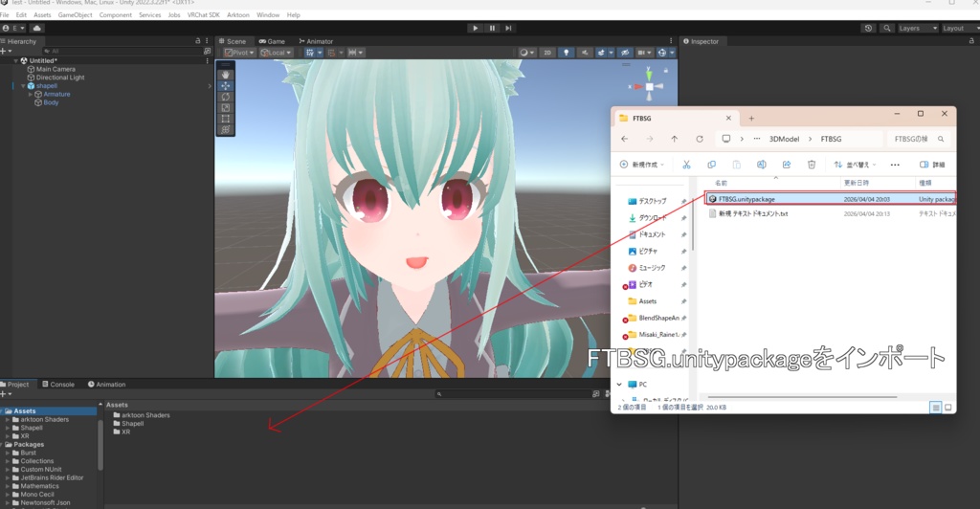Viewport: 980px width, 509px height.
Task: Toggle scene audio button
Action: tap(585, 53)
